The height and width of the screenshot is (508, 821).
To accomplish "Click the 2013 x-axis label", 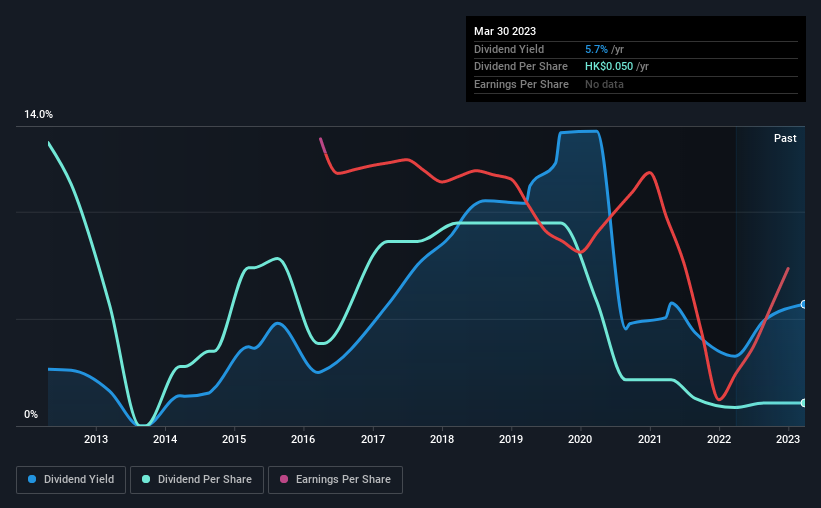I will pos(96,439).
